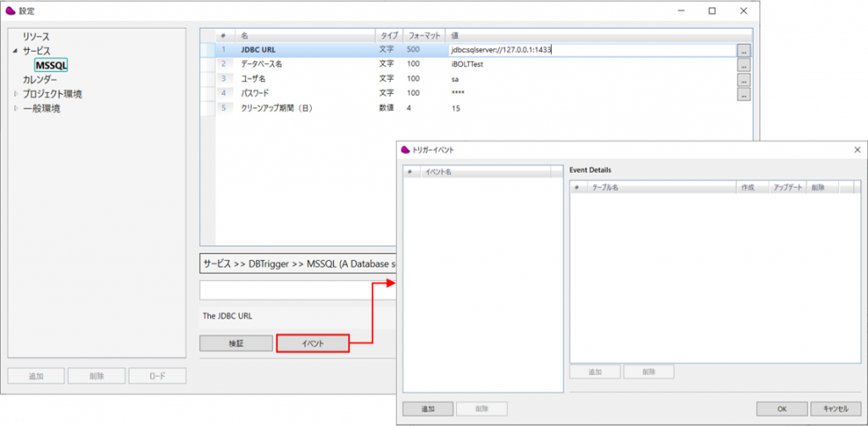The height and width of the screenshot is (426, 868).
Task: Click the JDBC URL value input field
Action: click(x=591, y=51)
